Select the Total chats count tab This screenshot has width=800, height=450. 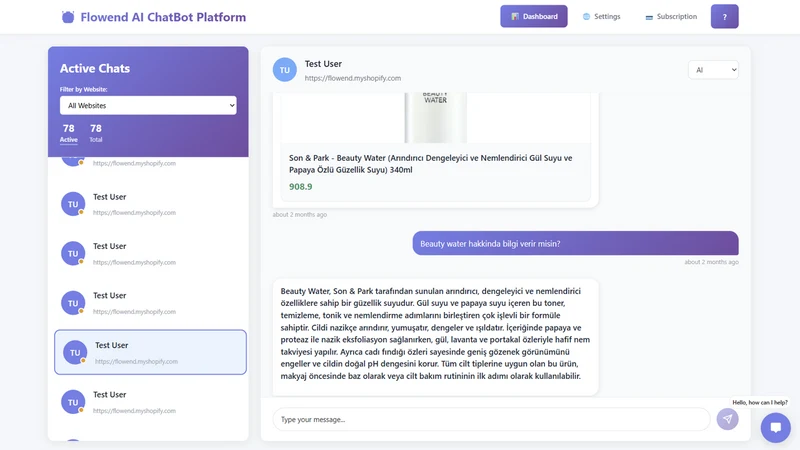(96, 133)
